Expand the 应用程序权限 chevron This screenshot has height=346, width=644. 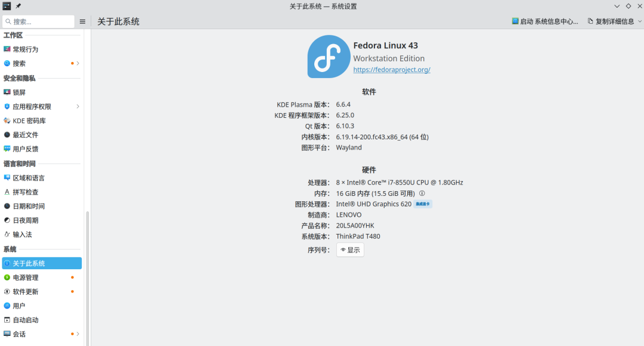[x=78, y=107]
